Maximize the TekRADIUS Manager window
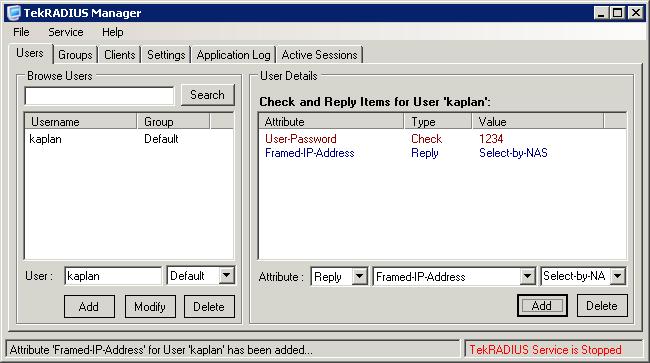The width and height of the screenshot is (650, 363). pyautogui.click(x=618, y=13)
